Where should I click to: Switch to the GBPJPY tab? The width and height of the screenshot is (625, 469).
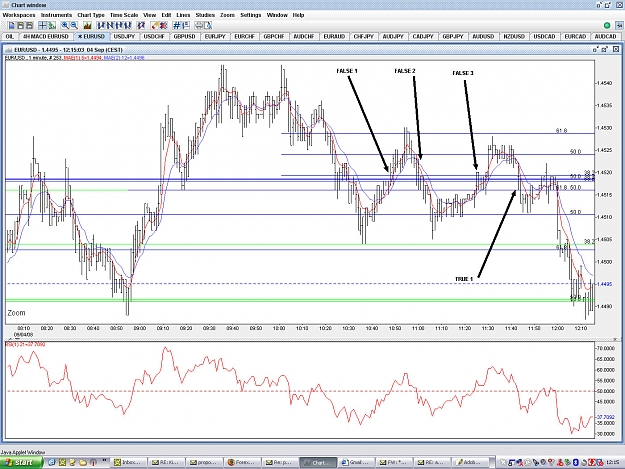[x=453, y=36]
